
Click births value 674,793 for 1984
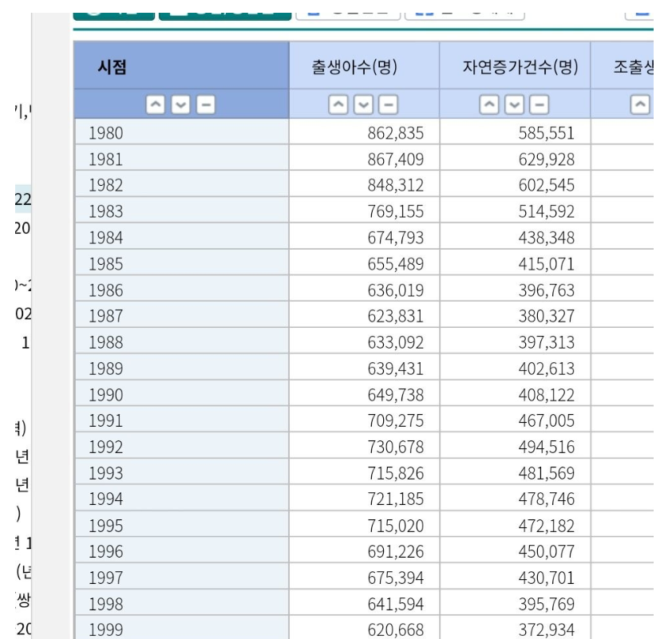(396, 238)
